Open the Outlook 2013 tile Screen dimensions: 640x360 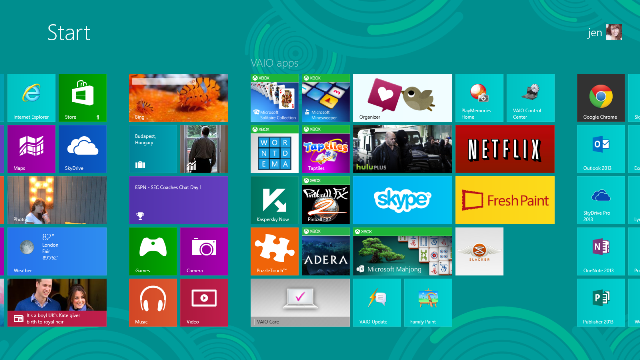click(601, 149)
